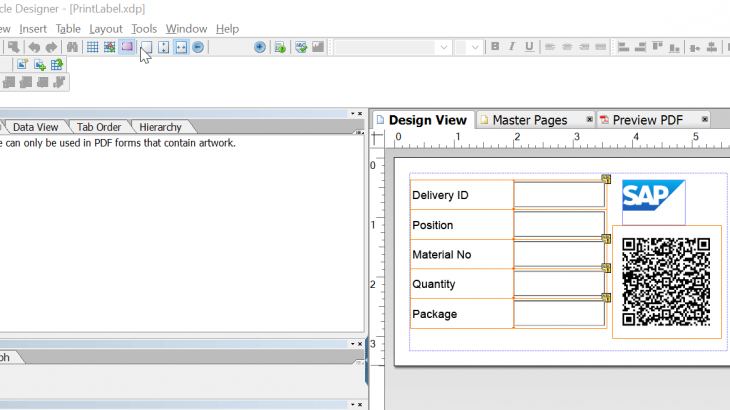The height and width of the screenshot is (410, 730).
Task: Toggle underline formatting
Action: pos(529,47)
